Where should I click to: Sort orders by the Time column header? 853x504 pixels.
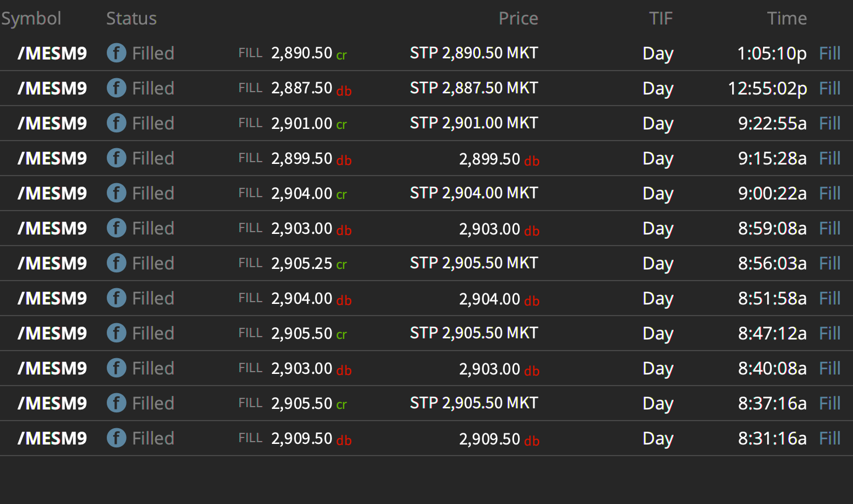786,19
